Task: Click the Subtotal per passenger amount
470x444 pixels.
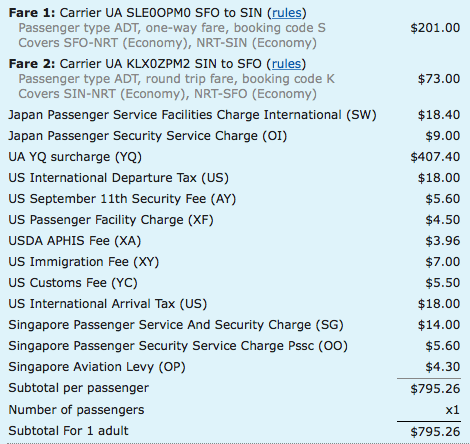Action: pos(435,388)
